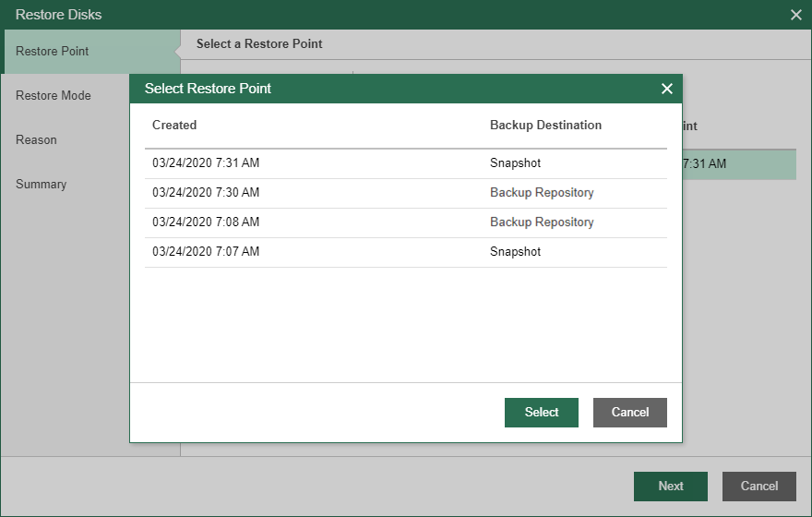Switch to the Restore Mode step
The image size is (812, 517).
coord(54,95)
